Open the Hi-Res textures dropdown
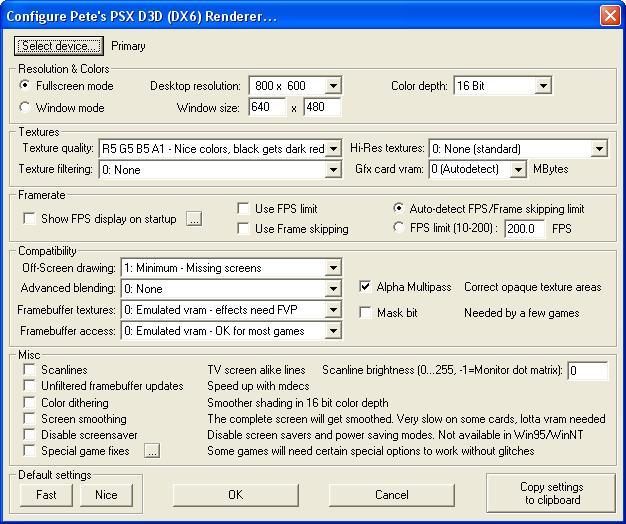This screenshot has height=524, width=626. coord(518,149)
